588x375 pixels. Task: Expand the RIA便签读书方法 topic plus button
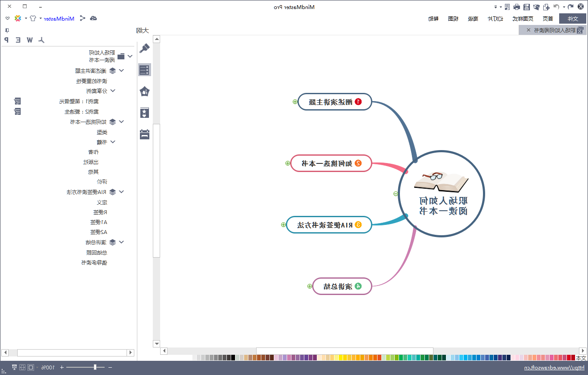point(283,224)
